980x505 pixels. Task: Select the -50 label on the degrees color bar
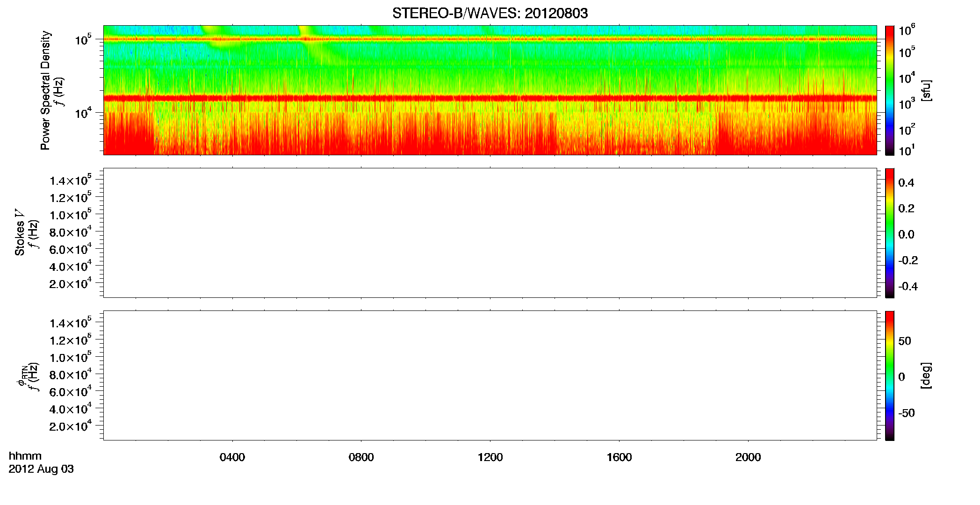point(907,413)
